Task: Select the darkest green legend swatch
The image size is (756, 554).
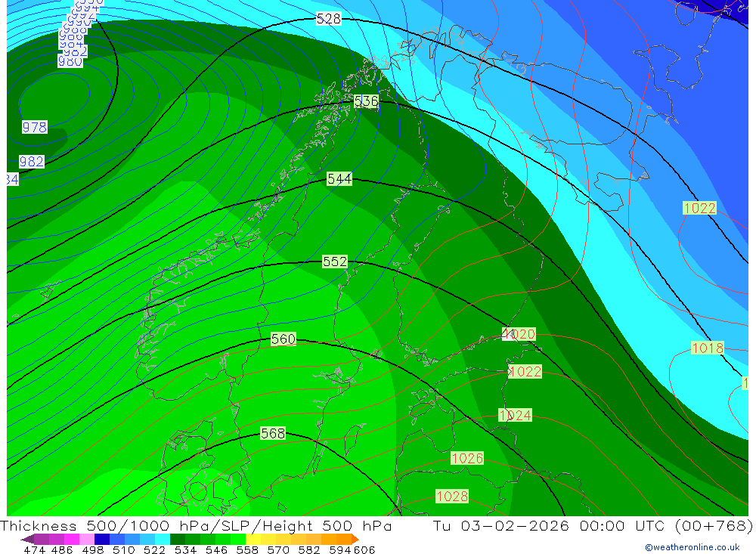Action: tap(178, 539)
